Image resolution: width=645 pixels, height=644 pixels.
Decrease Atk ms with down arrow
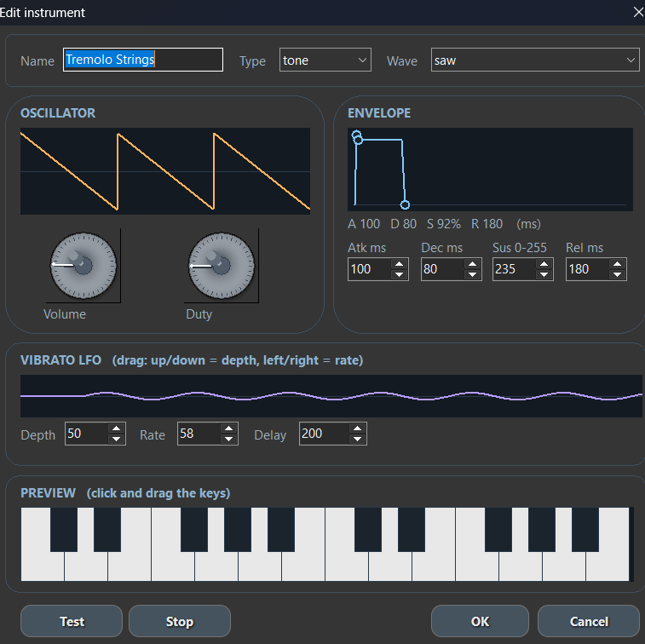[399, 274]
